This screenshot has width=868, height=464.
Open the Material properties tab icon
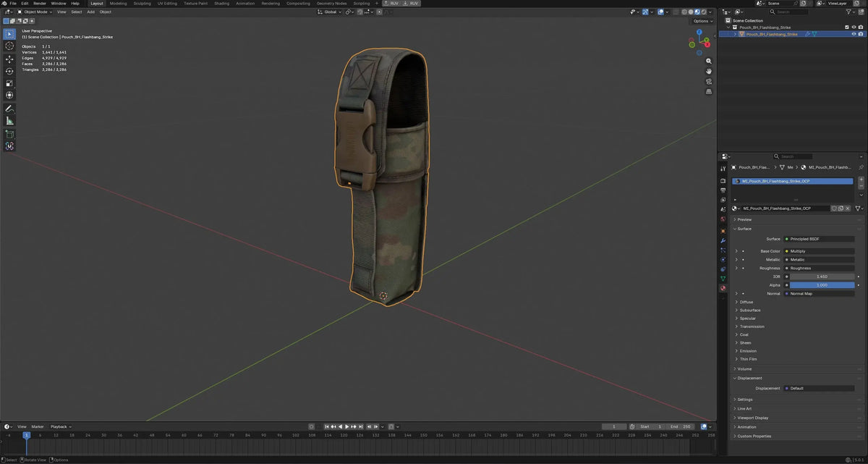point(723,288)
